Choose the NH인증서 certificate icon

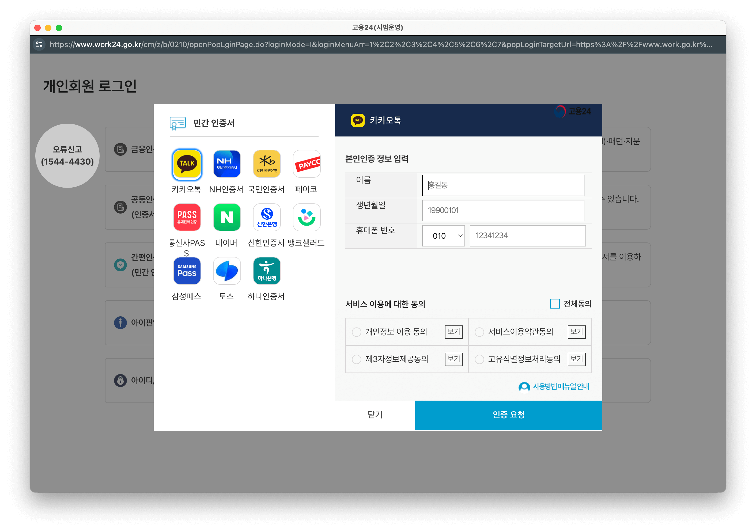click(226, 164)
